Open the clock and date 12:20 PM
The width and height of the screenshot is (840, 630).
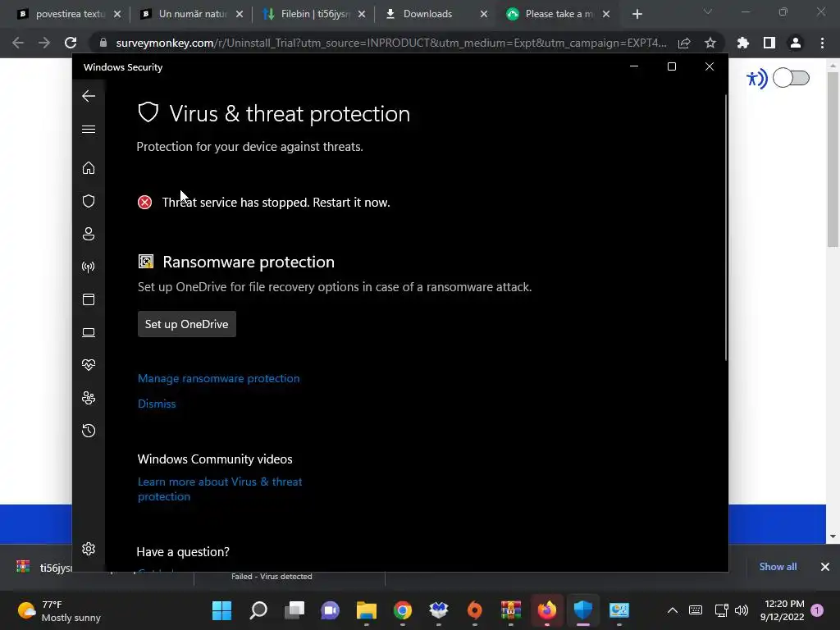click(782, 610)
